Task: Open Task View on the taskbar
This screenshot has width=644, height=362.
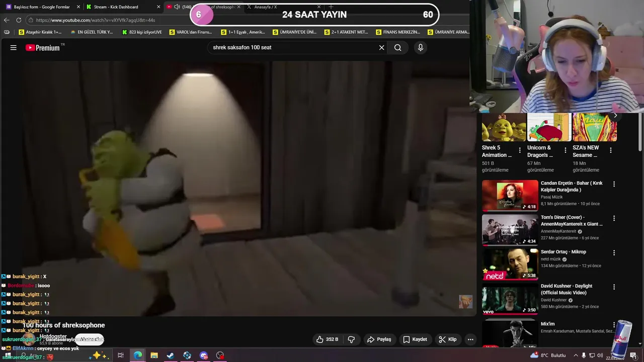Action: (x=121, y=355)
